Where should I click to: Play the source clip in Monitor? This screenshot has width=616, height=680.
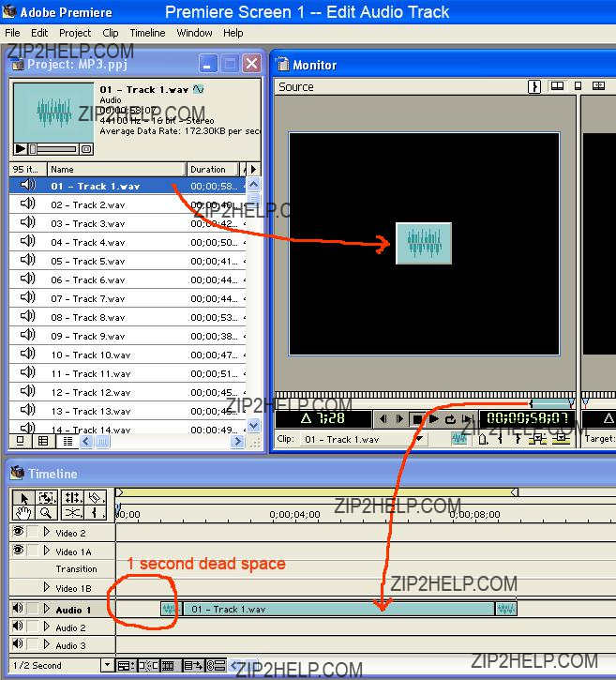433,419
